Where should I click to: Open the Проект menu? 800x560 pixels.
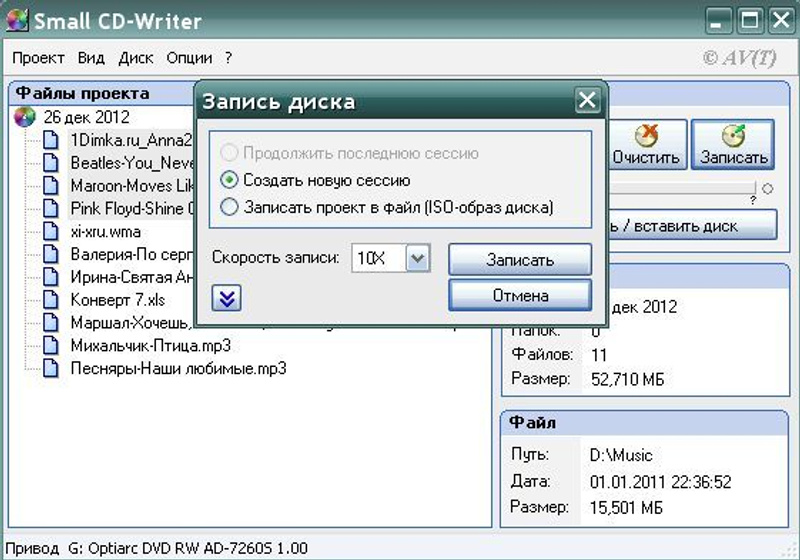tap(38, 58)
